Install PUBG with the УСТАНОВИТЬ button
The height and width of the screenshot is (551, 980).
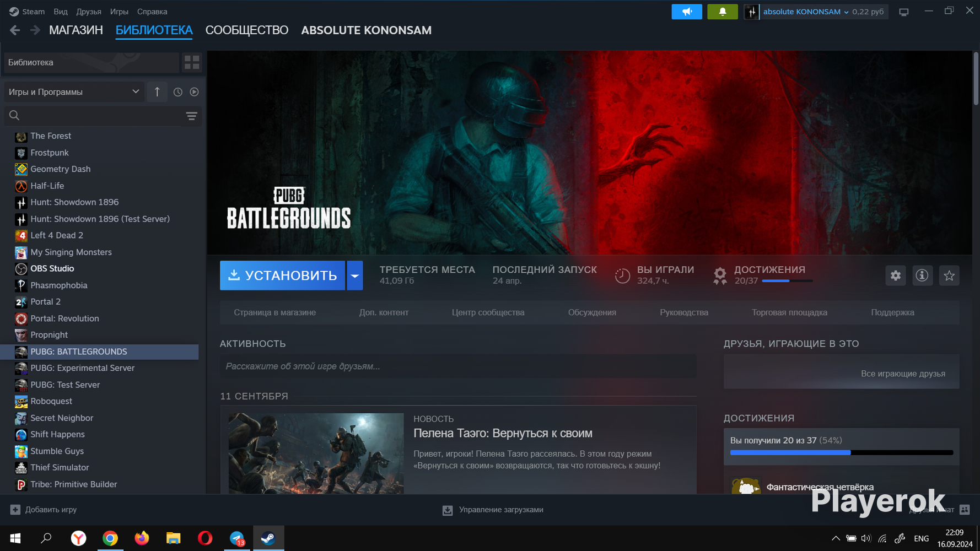(282, 275)
